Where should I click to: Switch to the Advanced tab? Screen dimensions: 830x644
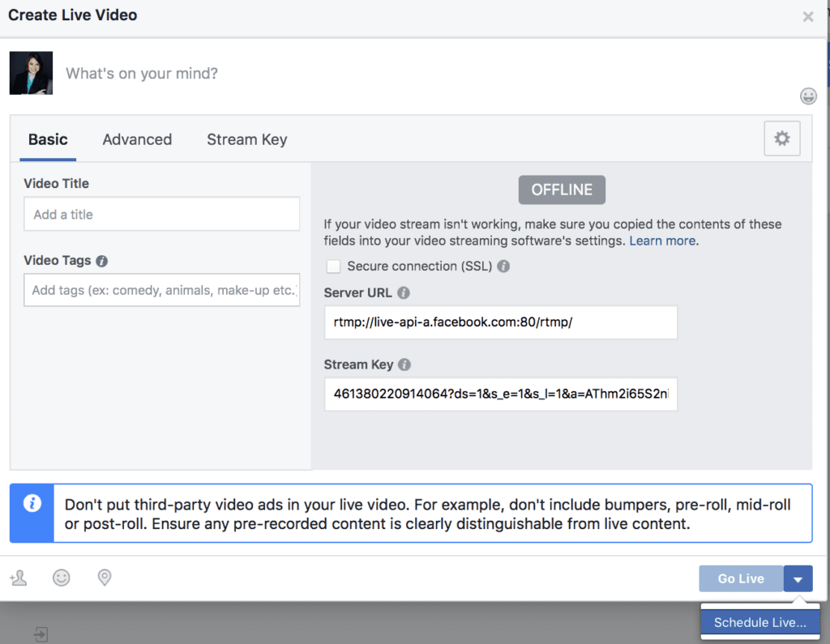[137, 139]
